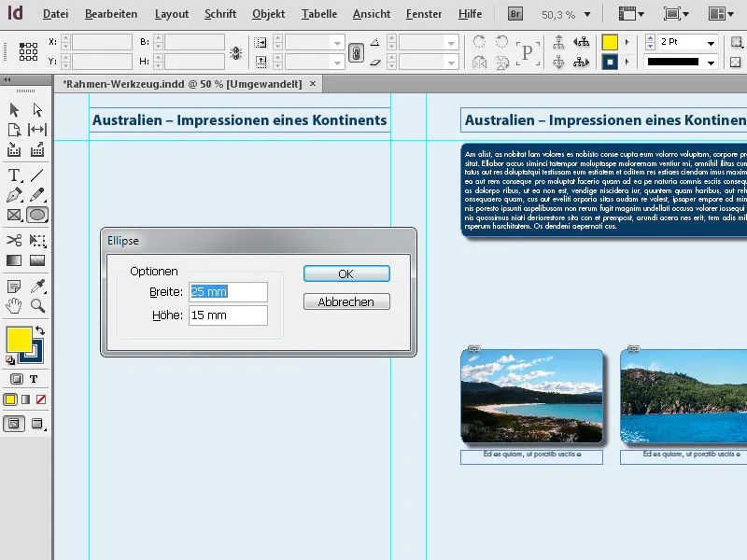Select the Hand tool
Image resolution: width=747 pixels, height=560 pixels.
tap(14, 306)
